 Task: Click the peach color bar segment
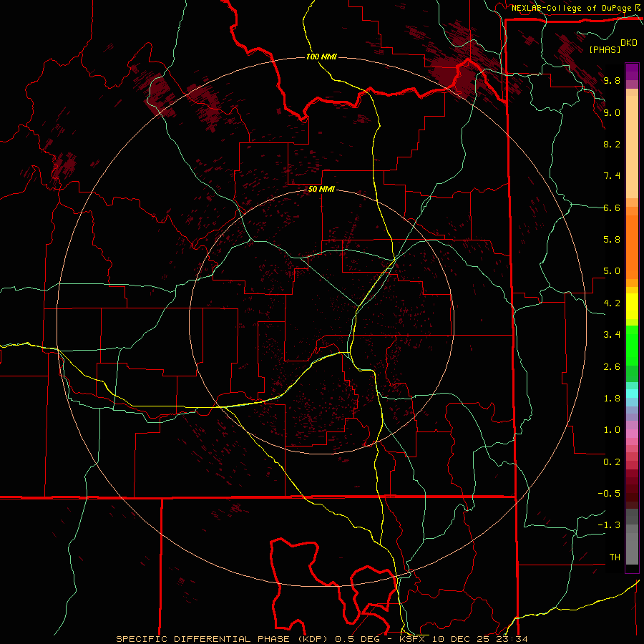click(x=632, y=147)
